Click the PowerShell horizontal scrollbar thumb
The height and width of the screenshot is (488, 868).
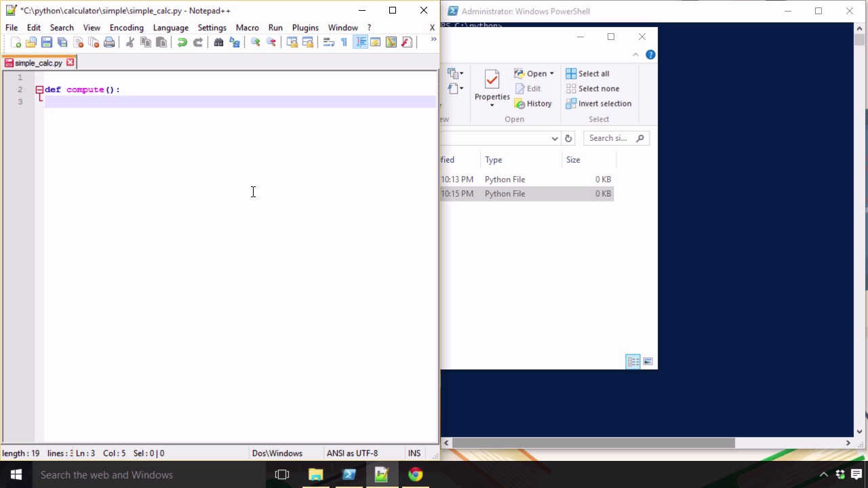(x=593, y=443)
